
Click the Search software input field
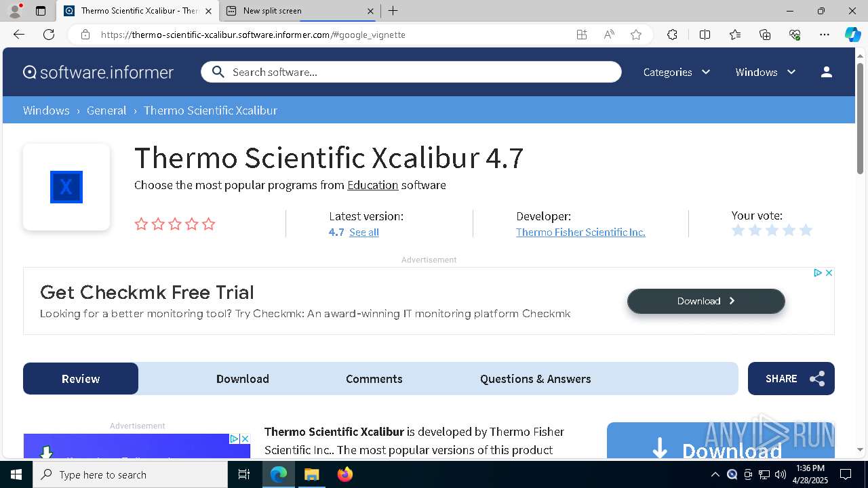411,72
